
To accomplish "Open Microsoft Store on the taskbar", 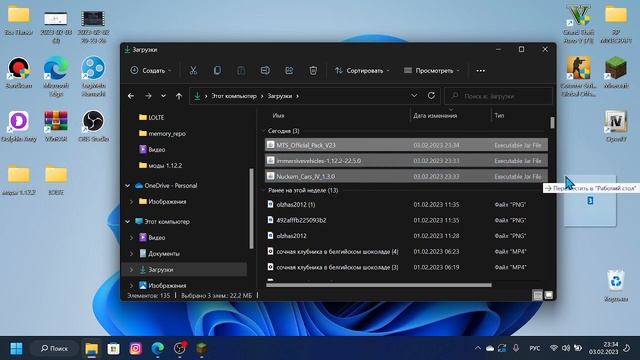I will point(113,349).
